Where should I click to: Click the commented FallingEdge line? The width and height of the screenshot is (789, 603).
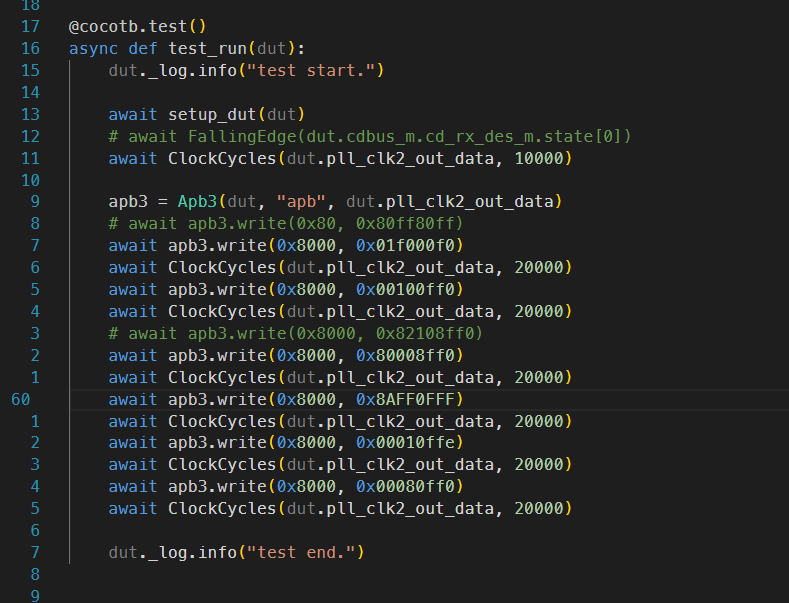[x=369, y=136]
